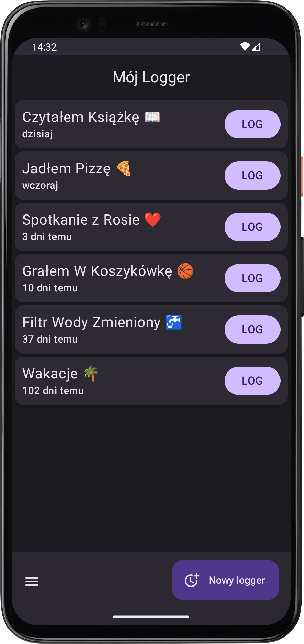
Task: Create a Nowy logger
Action: coord(226,580)
